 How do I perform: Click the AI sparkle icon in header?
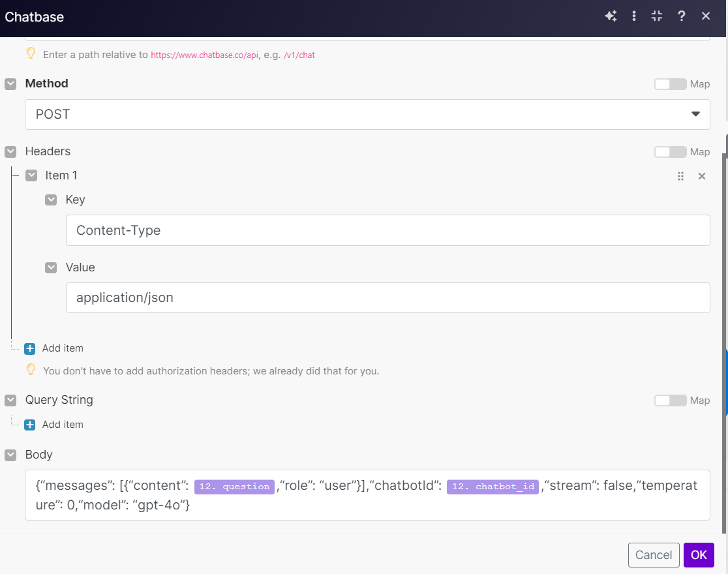(611, 16)
